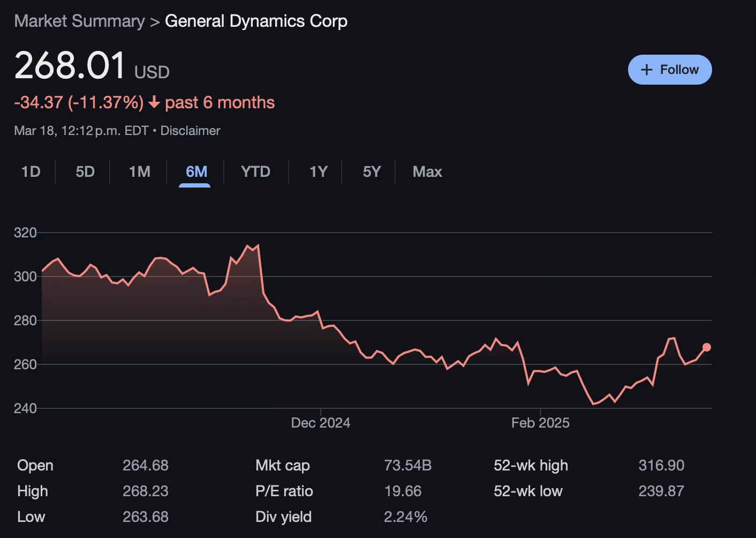Screen dimensions: 756x538
Task: Click the P/E ratio label
Action: click(284, 491)
